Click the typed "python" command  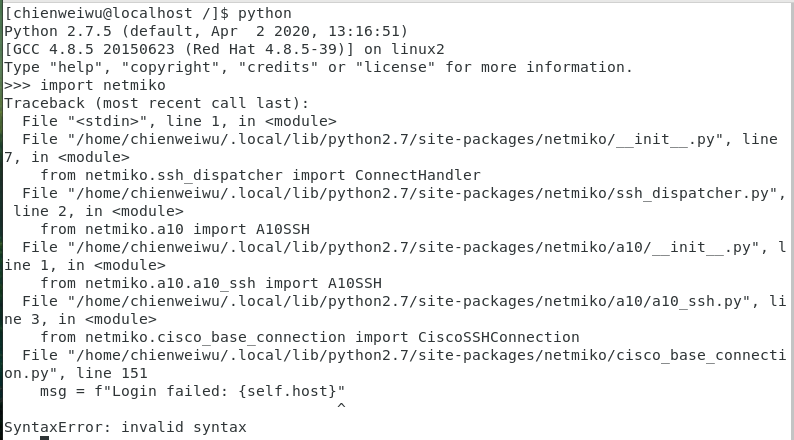pos(264,13)
